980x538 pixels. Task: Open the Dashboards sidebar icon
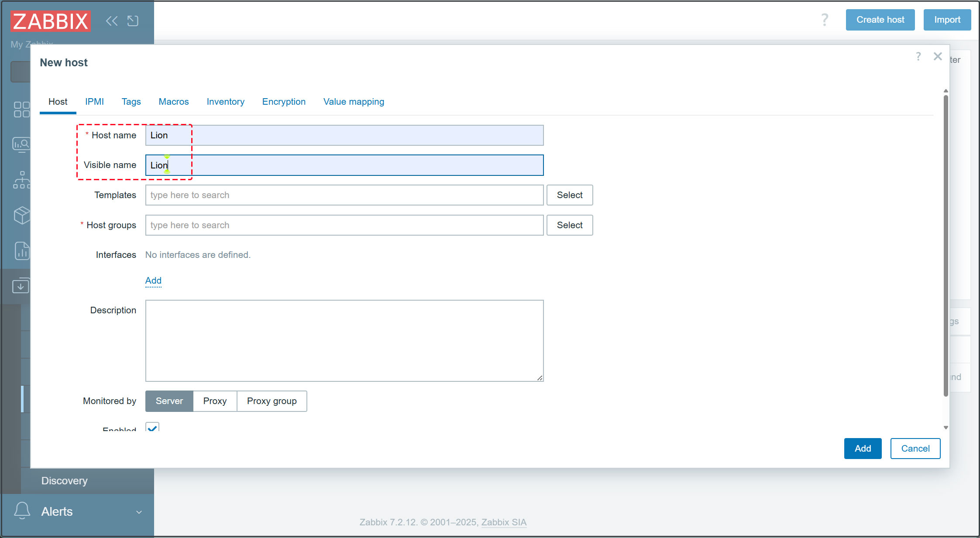21,109
